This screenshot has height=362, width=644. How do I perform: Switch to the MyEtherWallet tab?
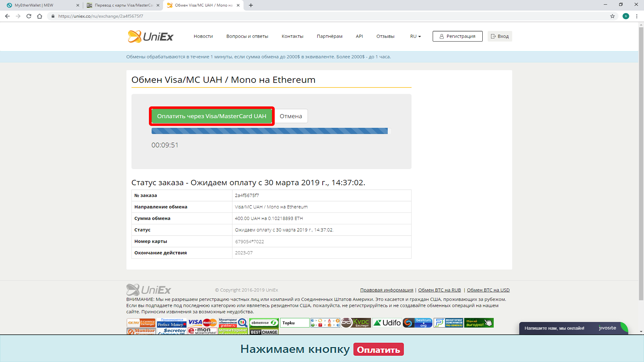(41, 5)
